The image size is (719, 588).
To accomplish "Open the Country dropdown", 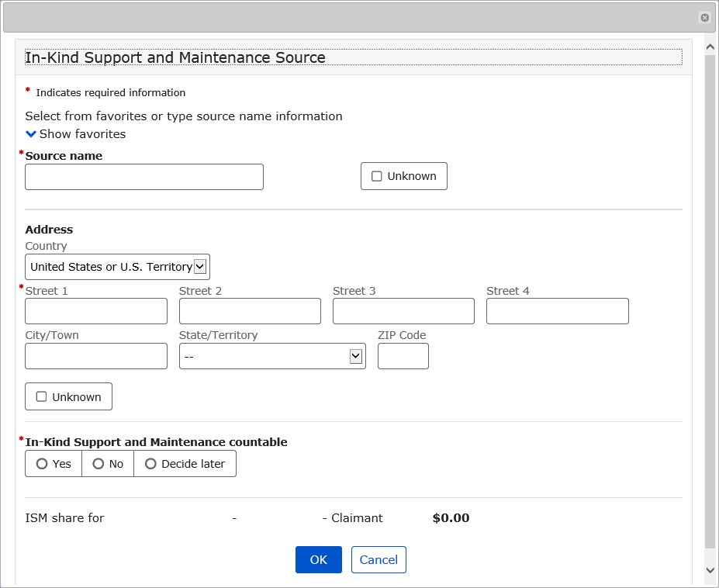I will pos(118,267).
